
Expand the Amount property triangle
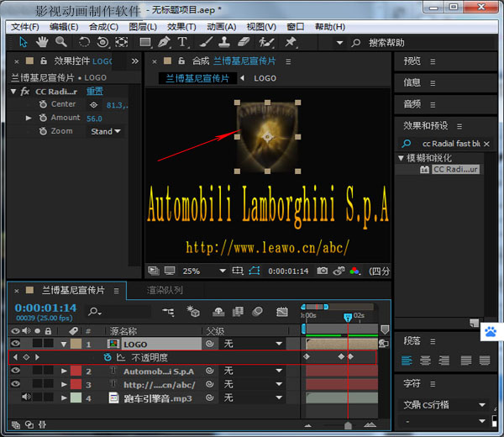tap(29, 118)
